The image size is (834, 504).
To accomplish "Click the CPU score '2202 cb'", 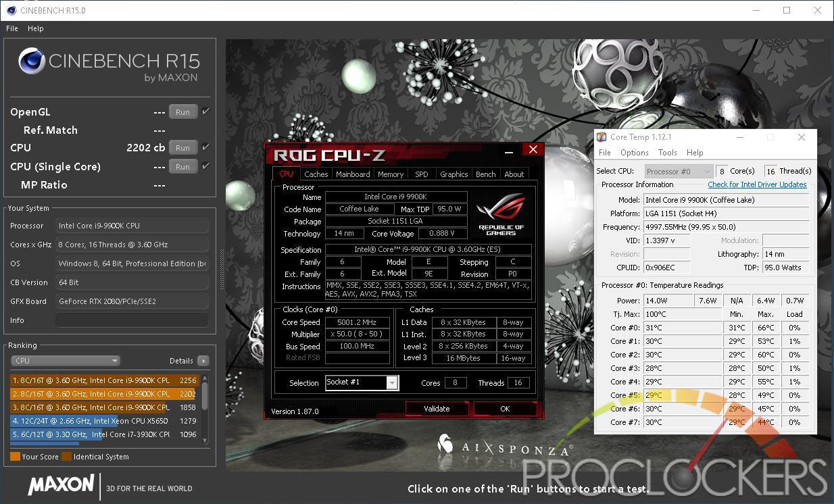I will tap(145, 147).
